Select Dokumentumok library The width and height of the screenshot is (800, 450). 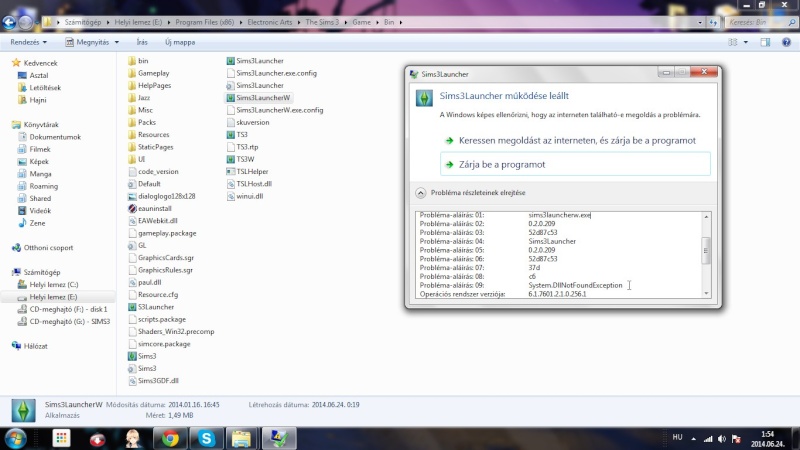tap(49, 137)
